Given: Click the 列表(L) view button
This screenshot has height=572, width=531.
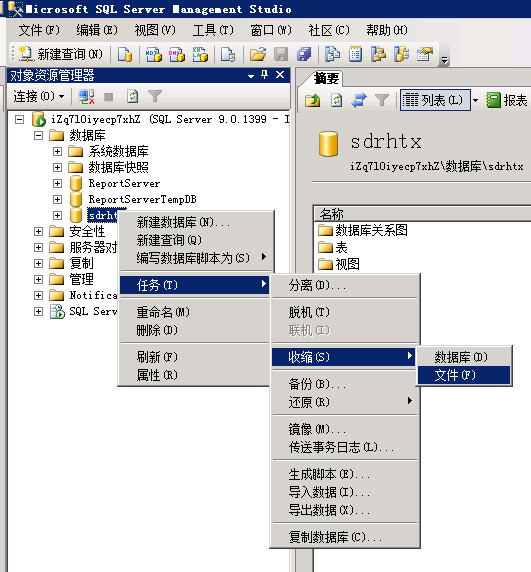Looking at the screenshot, I should click(435, 100).
